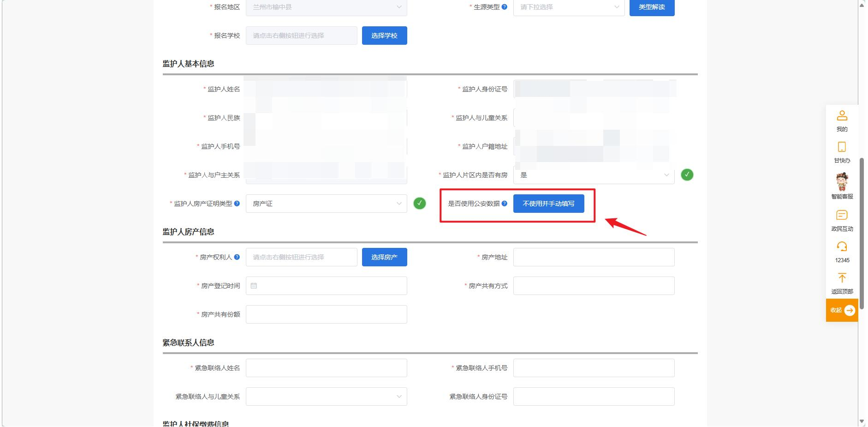Click the 选择房产 button
The height and width of the screenshot is (427, 868).
pos(385,257)
